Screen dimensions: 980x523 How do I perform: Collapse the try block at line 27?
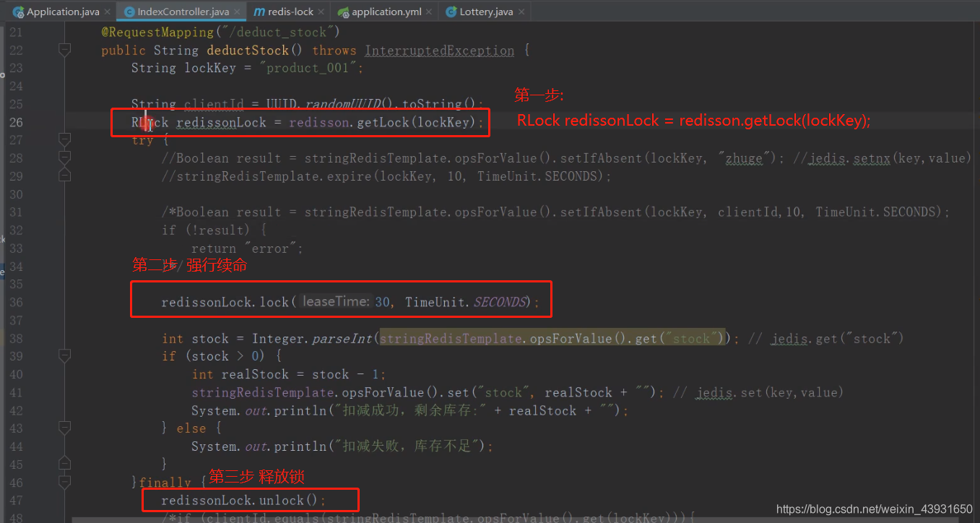(64, 140)
